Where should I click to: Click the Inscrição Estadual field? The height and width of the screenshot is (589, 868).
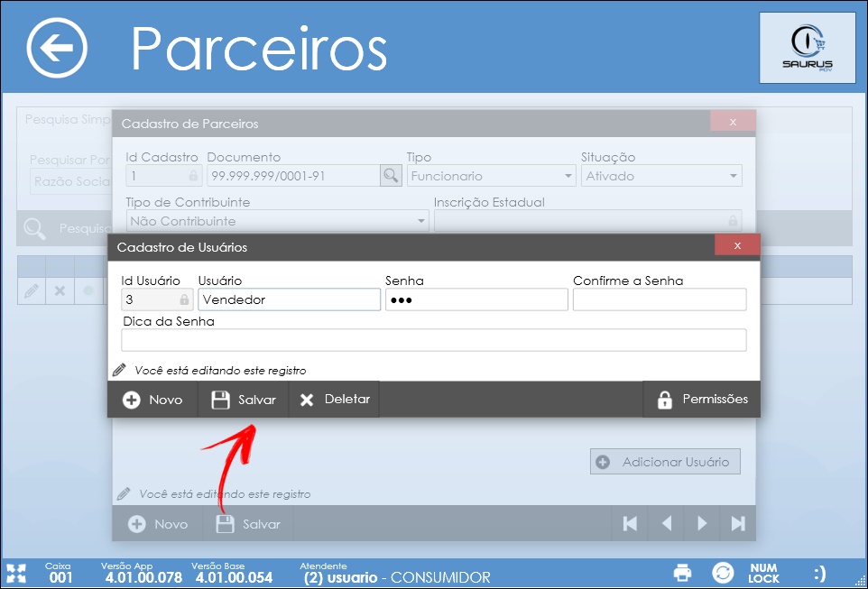pyautogui.click(x=588, y=221)
